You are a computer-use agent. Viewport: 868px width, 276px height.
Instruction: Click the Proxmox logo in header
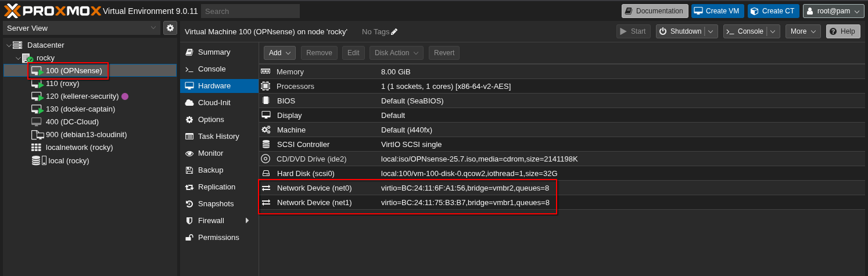coord(53,10)
